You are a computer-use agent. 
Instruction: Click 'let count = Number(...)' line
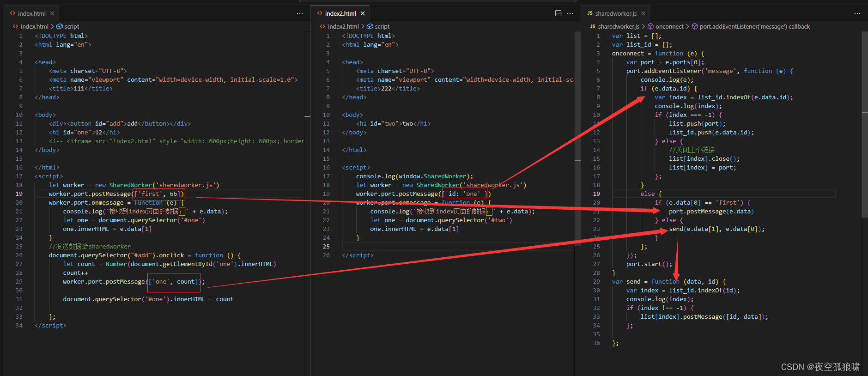click(170, 264)
